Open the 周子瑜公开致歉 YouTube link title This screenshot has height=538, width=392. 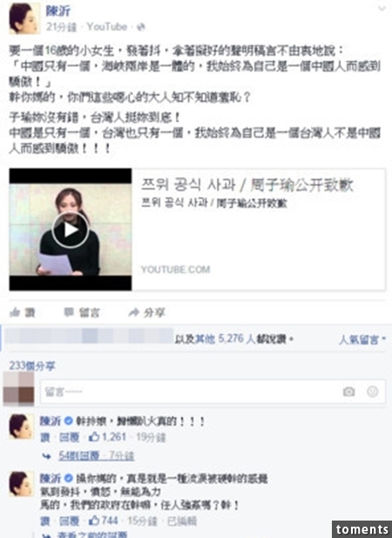[247, 185]
